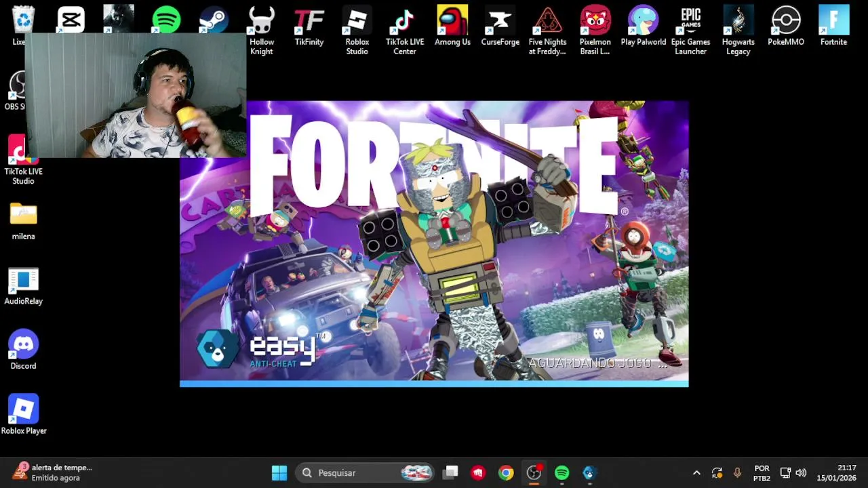Launch the AudioRelay desktop icon
This screenshot has height=488, width=868.
(23, 286)
